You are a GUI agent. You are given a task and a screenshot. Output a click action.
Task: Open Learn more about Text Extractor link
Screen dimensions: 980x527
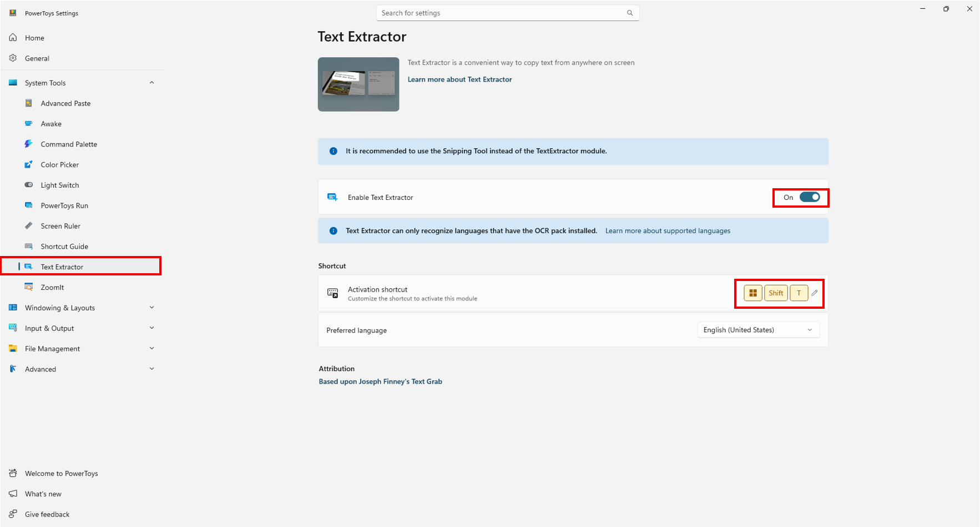tap(459, 79)
